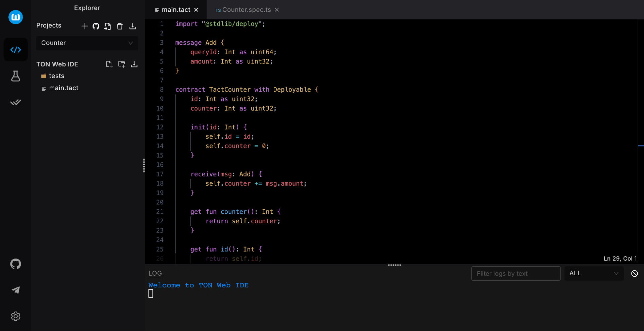Switch to the main.tact tab
This screenshot has height=331, width=644.
pyautogui.click(x=175, y=10)
